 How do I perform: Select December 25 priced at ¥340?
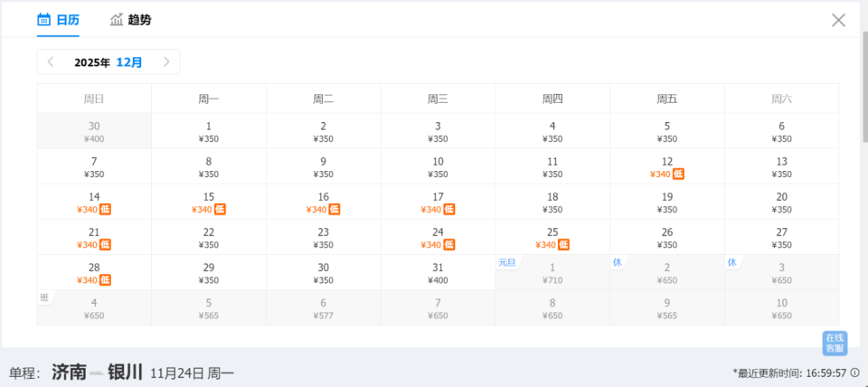[552, 238]
